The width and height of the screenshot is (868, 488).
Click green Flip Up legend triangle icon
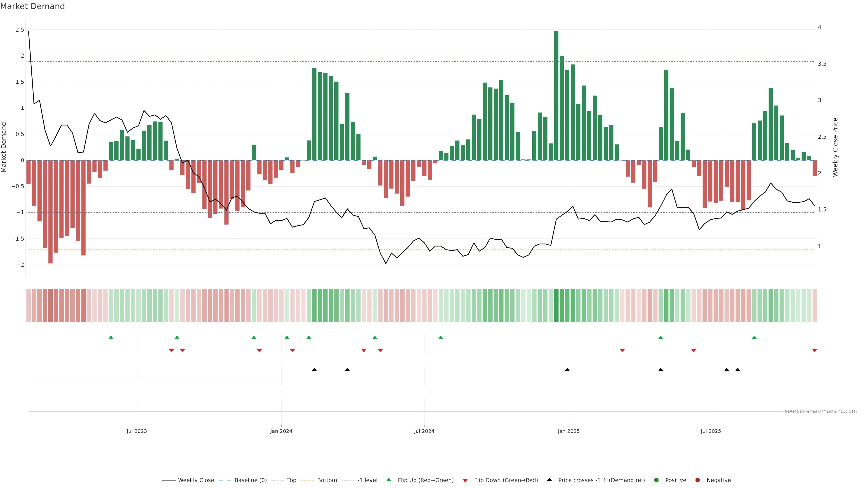pos(389,480)
